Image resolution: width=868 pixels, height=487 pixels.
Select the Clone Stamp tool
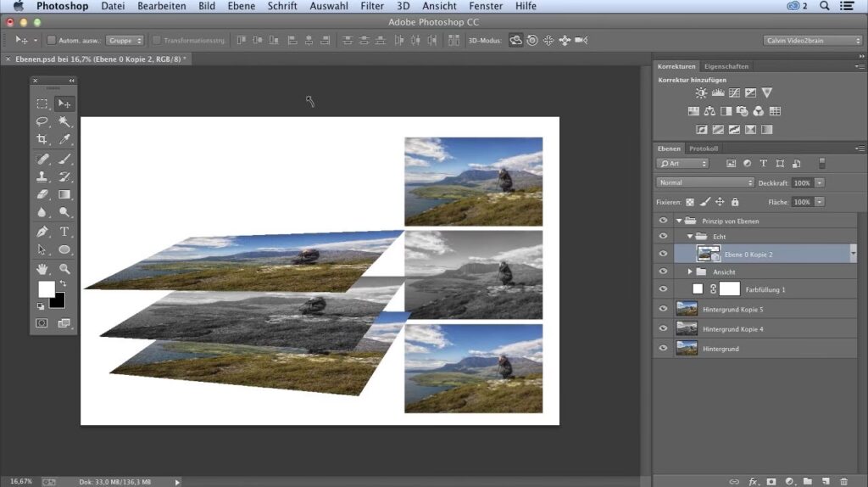(42, 176)
